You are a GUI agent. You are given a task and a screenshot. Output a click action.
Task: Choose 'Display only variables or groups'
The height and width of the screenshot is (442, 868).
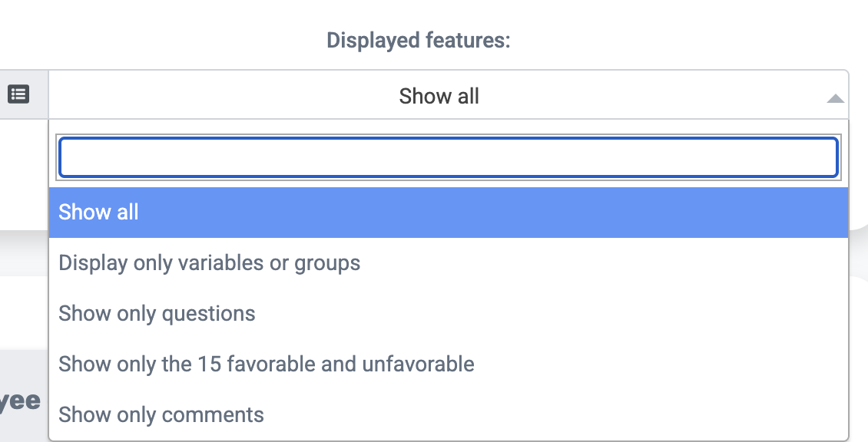click(x=449, y=262)
